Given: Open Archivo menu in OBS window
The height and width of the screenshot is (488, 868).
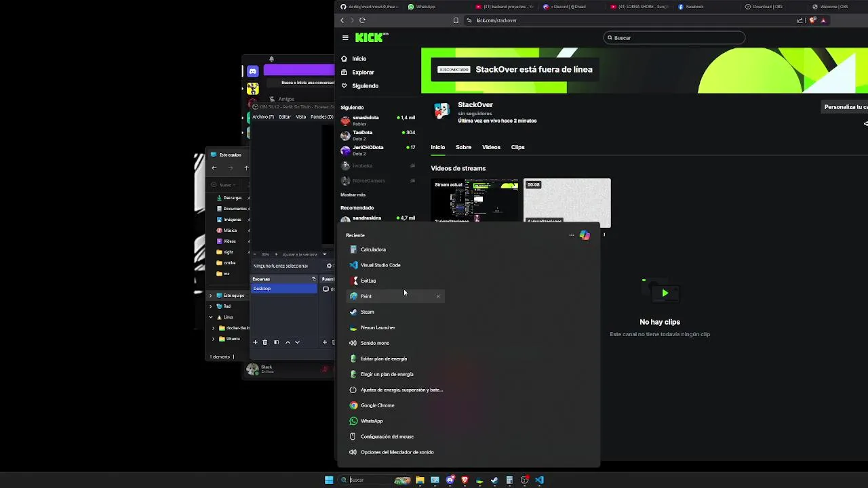Looking at the screenshot, I should click(263, 117).
